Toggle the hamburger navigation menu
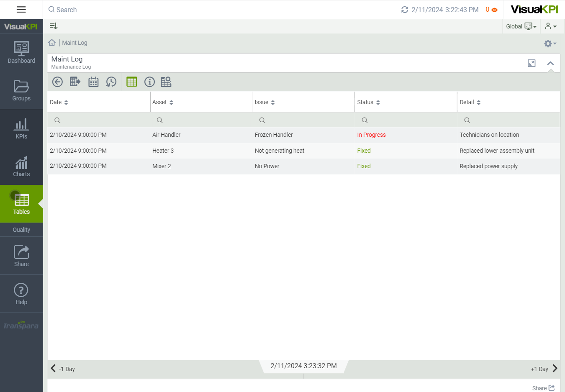The width and height of the screenshot is (565, 392). click(x=21, y=10)
